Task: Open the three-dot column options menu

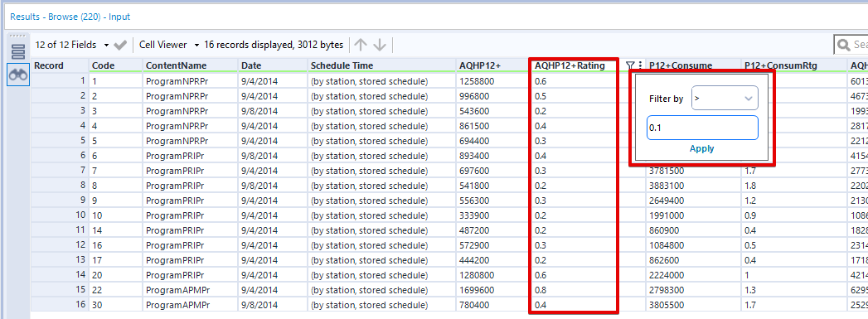Action: click(x=641, y=65)
